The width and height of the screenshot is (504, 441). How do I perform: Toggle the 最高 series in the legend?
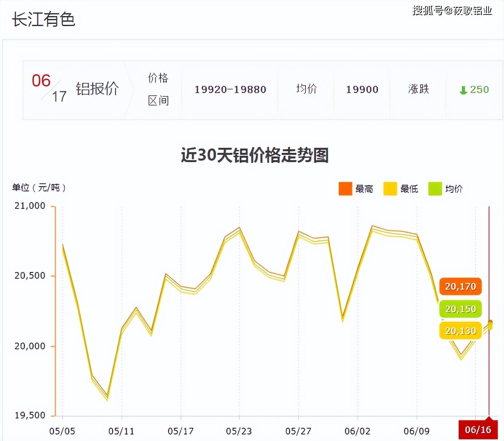pos(356,189)
